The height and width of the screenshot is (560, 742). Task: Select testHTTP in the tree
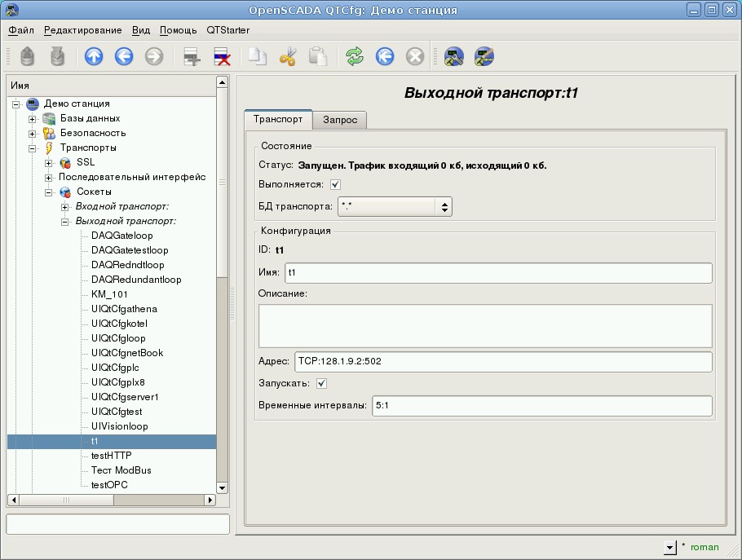111,456
